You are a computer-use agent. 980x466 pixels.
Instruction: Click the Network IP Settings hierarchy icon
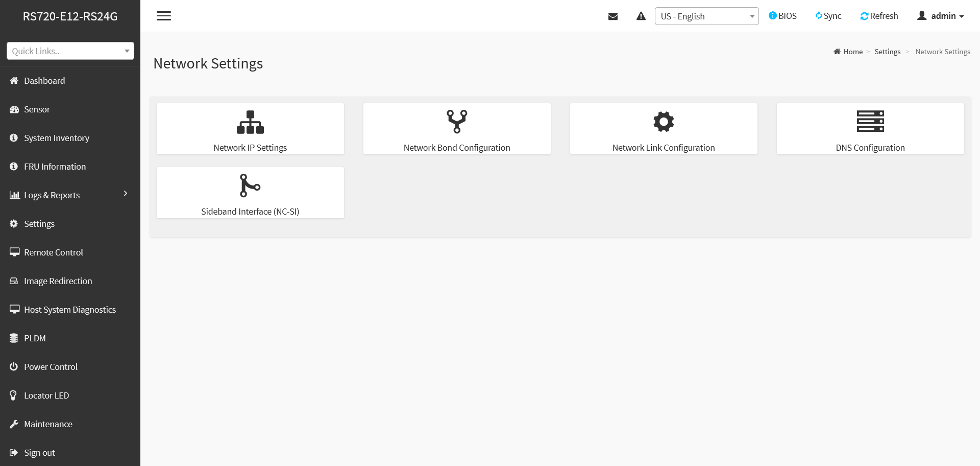[x=250, y=122]
